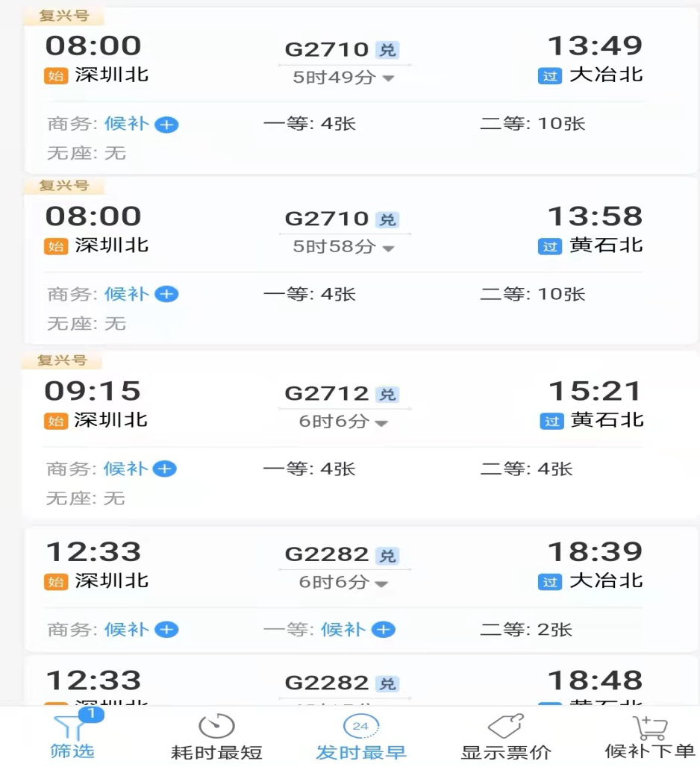Select 一等 4张 on G2712
This screenshot has height=767, width=700.
[309, 469]
